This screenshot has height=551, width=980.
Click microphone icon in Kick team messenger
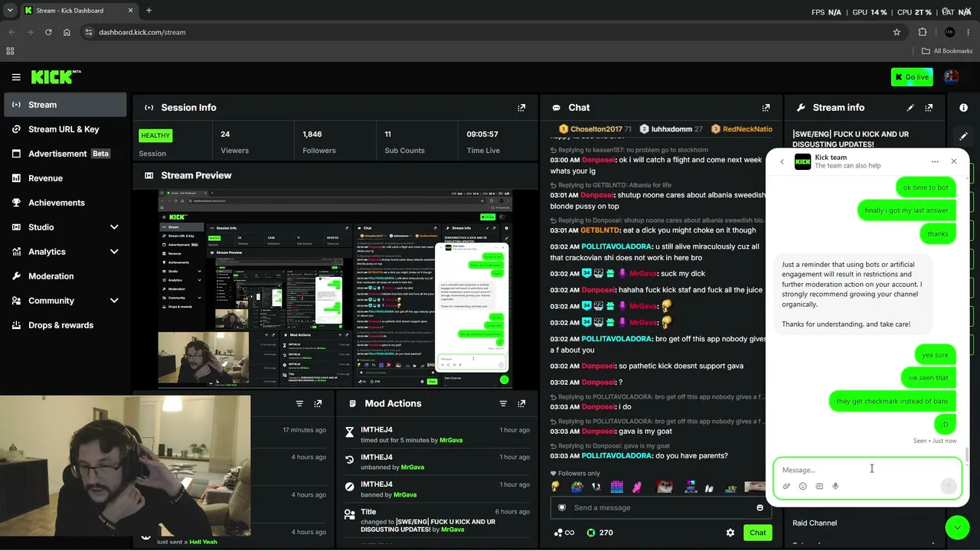click(x=835, y=486)
